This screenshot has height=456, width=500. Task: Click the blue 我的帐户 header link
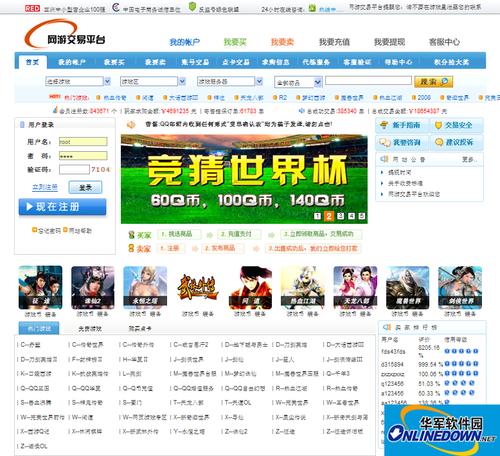(x=185, y=42)
